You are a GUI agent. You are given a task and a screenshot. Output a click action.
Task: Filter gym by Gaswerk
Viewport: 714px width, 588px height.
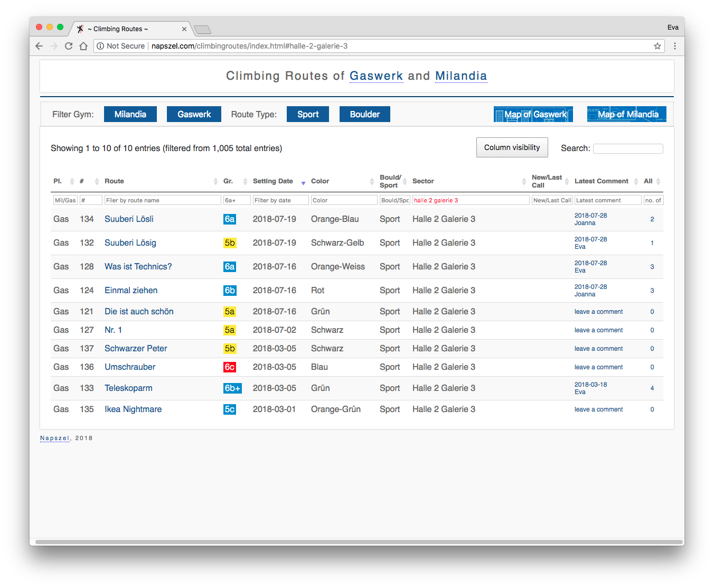click(x=194, y=114)
